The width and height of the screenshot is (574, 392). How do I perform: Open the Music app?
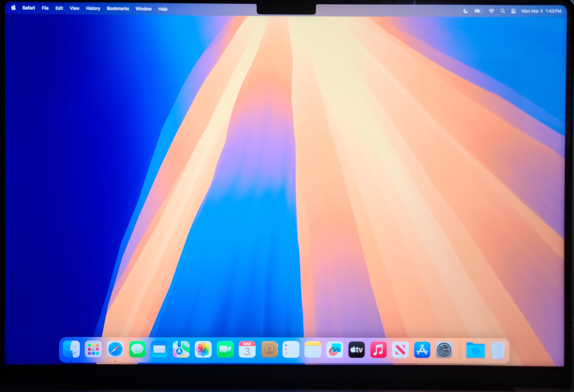click(378, 350)
